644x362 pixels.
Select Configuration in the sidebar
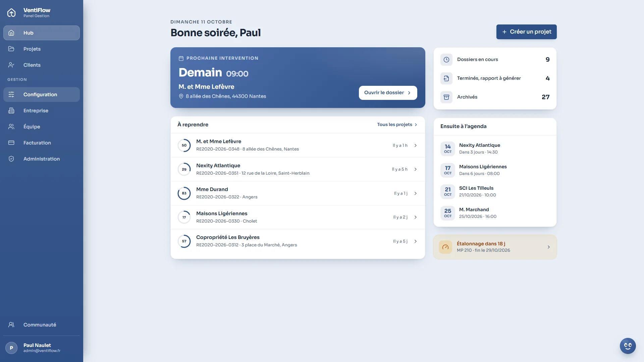point(42,95)
